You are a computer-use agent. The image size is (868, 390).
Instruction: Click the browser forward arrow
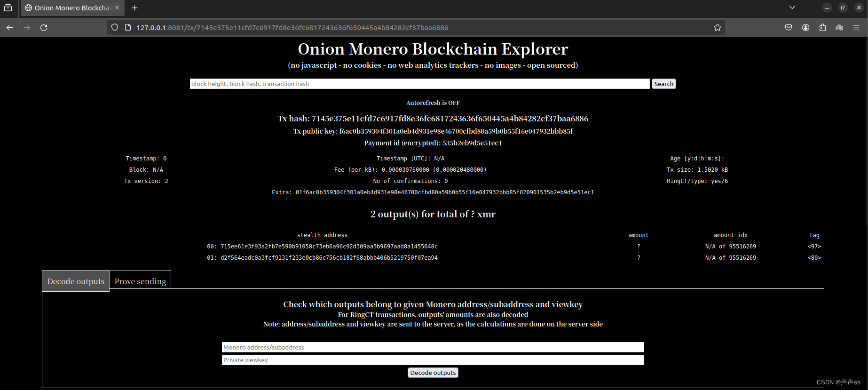[27, 28]
